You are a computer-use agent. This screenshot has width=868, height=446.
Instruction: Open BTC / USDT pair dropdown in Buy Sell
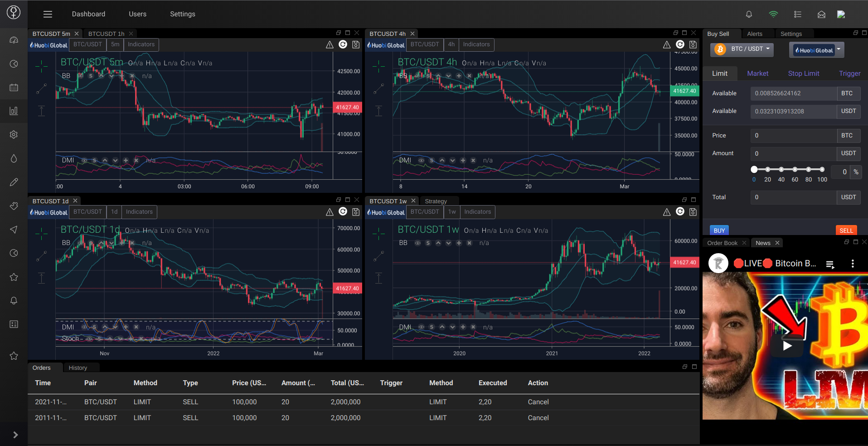pos(742,49)
